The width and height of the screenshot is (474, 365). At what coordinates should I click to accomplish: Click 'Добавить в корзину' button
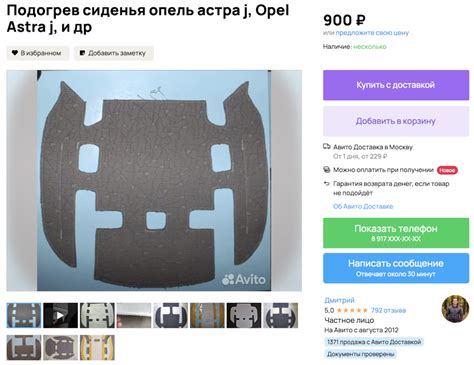click(x=396, y=121)
